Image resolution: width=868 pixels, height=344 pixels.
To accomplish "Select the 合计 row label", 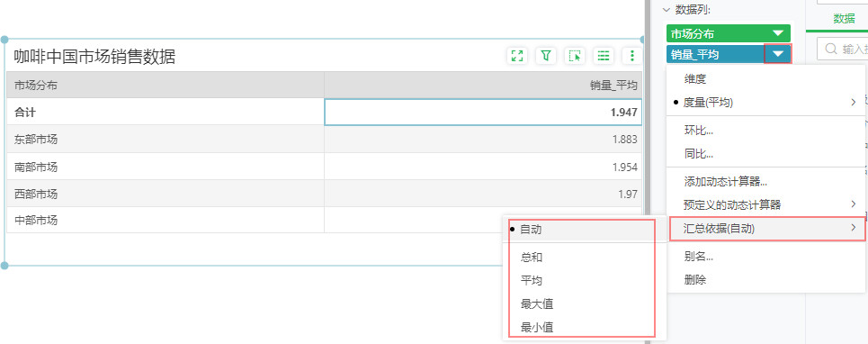I will point(25,112).
